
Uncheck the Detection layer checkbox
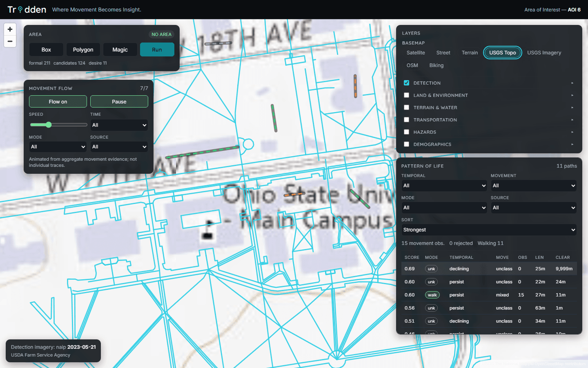406,83
